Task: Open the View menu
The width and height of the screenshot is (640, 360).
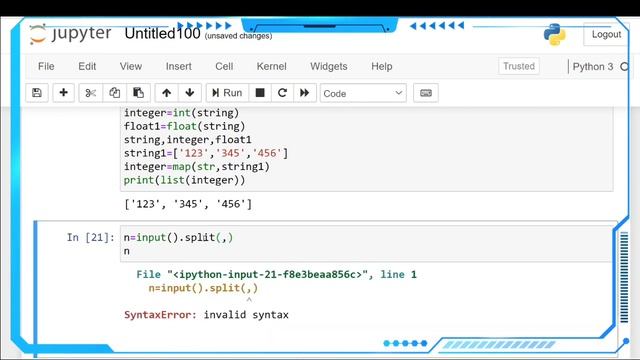Action: click(x=131, y=66)
